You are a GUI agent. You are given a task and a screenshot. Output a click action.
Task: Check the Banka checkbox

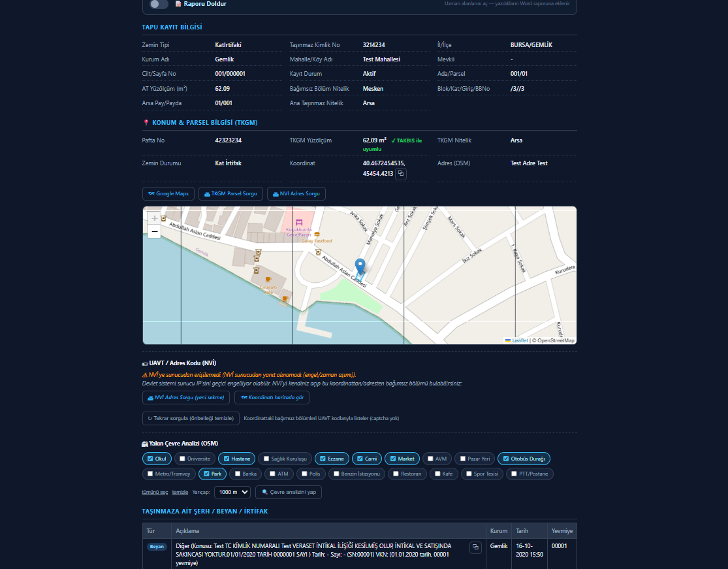pos(238,474)
